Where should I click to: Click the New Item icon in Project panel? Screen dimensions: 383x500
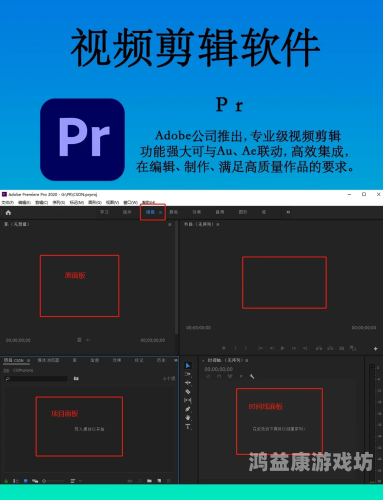[159, 481]
